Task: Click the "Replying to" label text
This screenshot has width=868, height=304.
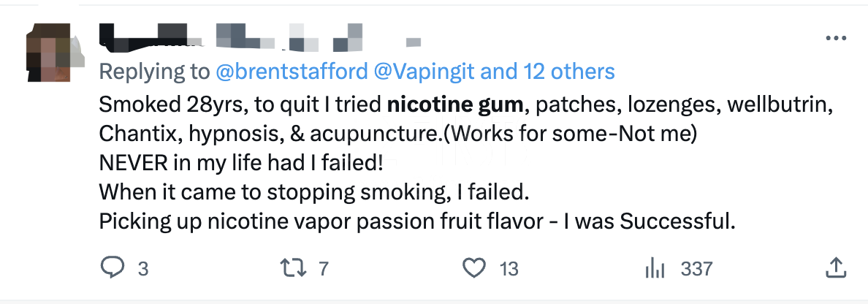Action: click(154, 72)
